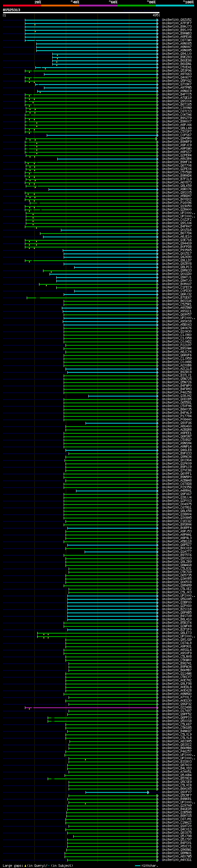Select hit UniRef100_Q38JH2
This screenshot has width=197, height=868.
[177, 396]
